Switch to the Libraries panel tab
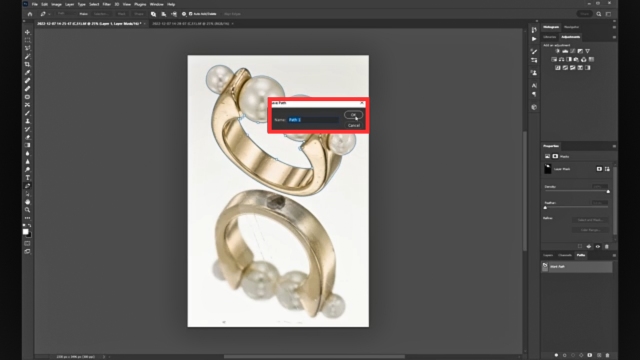Viewport: 640px width, 360px height. pyautogui.click(x=549, y=37)
